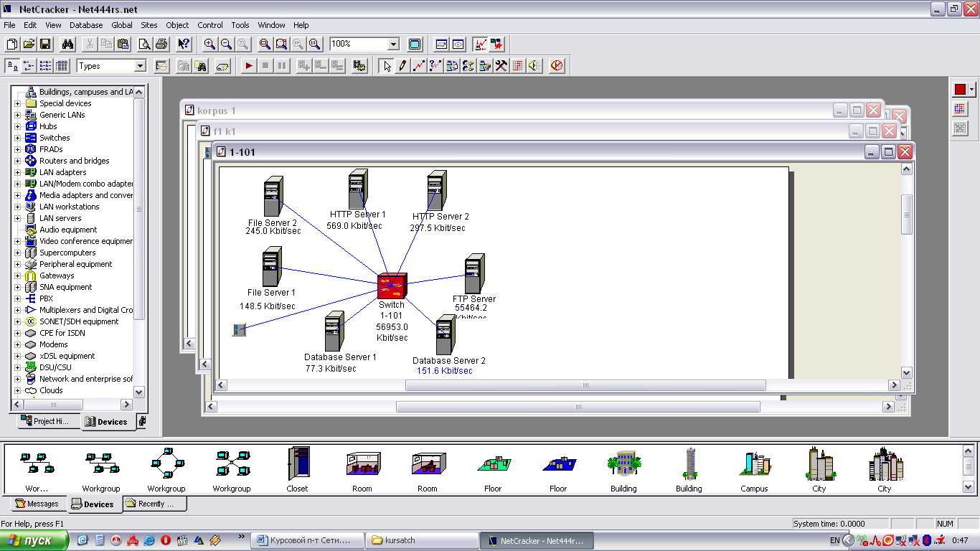Click the Start animation play button

pos(248,66)
